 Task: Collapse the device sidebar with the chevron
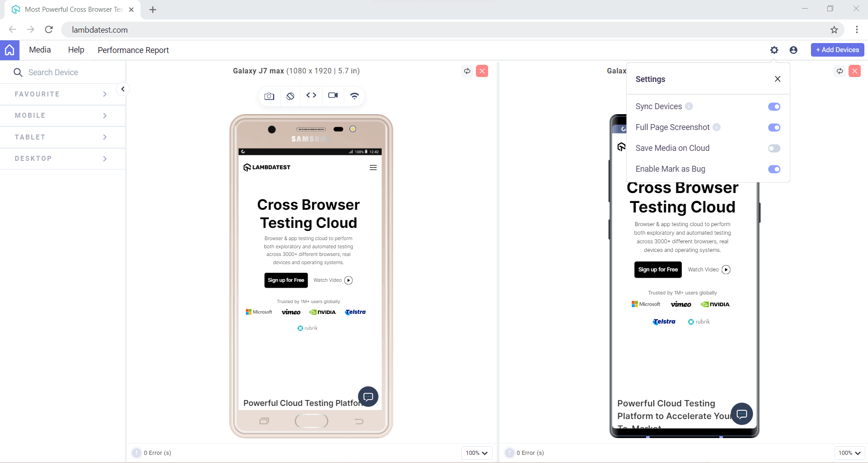[x=122, y=89]
